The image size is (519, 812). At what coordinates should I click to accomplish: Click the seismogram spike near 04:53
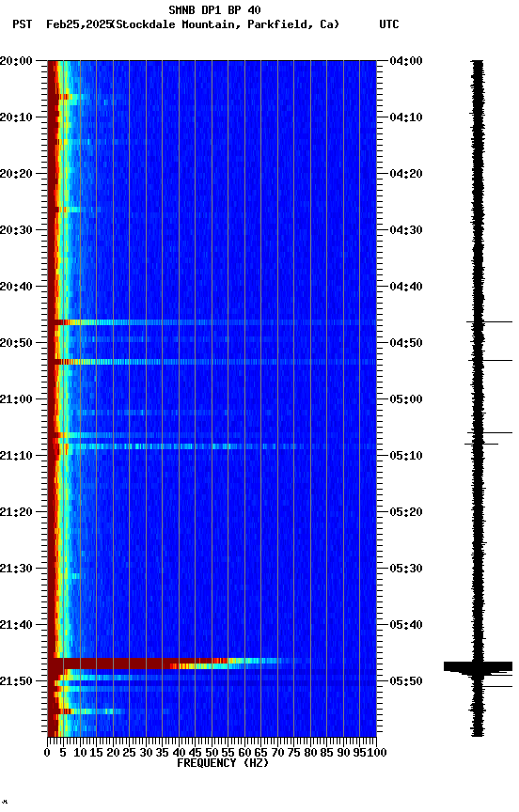coord(490,361)
